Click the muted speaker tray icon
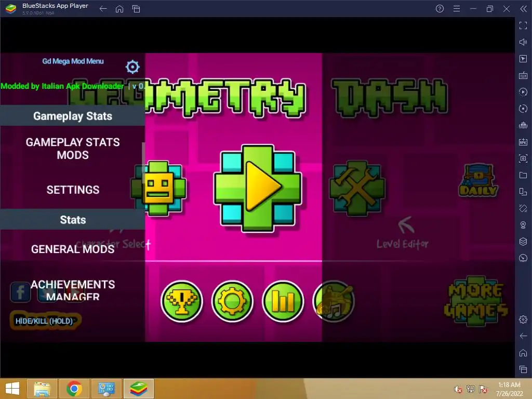Image resolution: width=532 pixels, height=399 pixels. coord(458,389)
